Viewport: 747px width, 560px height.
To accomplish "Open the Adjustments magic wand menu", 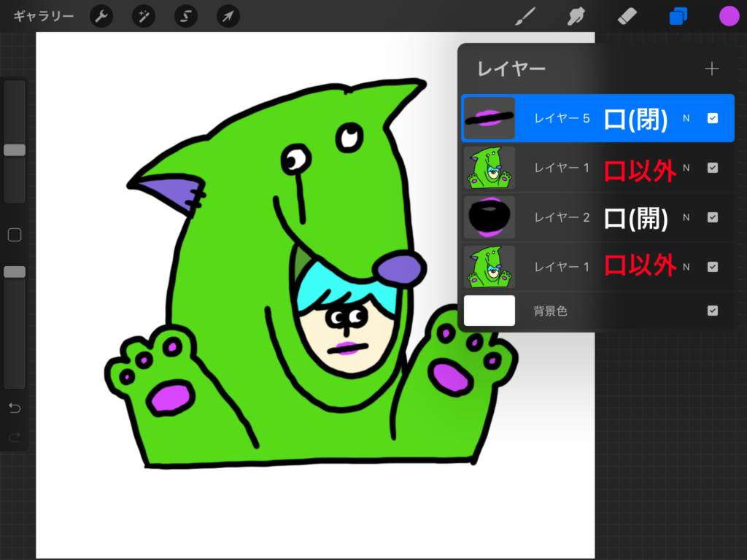I will click(x=144, y=17).
